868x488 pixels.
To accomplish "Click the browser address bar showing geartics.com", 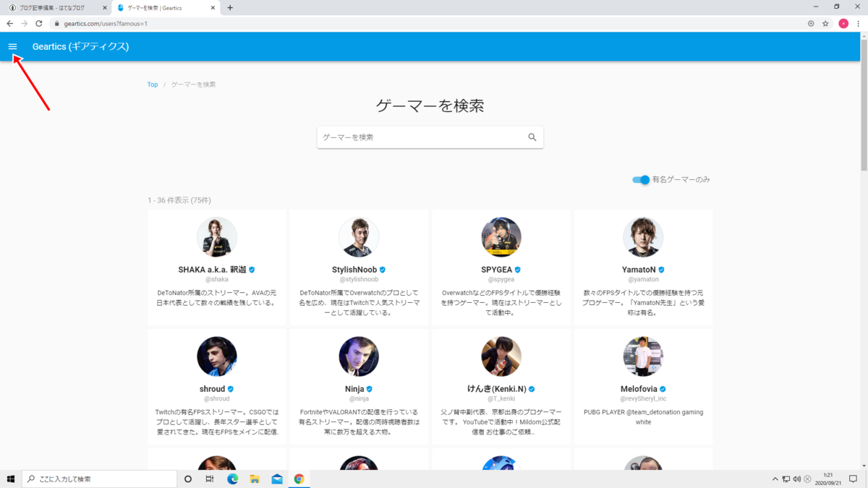I will point(427,23).
